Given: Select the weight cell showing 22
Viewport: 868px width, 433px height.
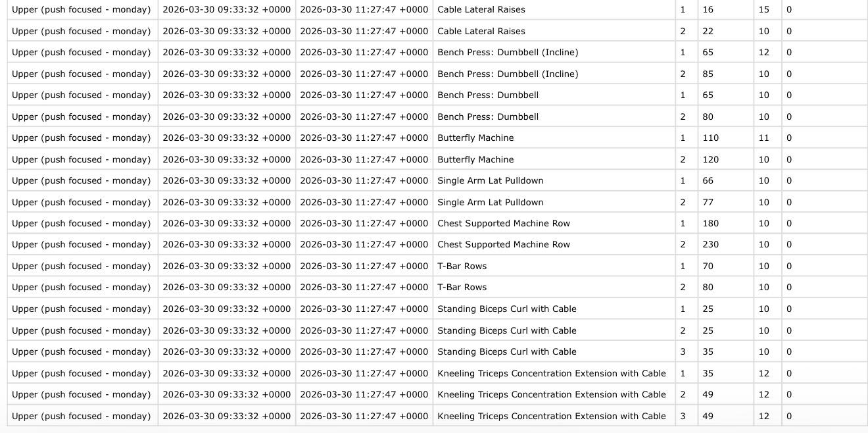Looking at the screenshot, I should coord(708,31).
